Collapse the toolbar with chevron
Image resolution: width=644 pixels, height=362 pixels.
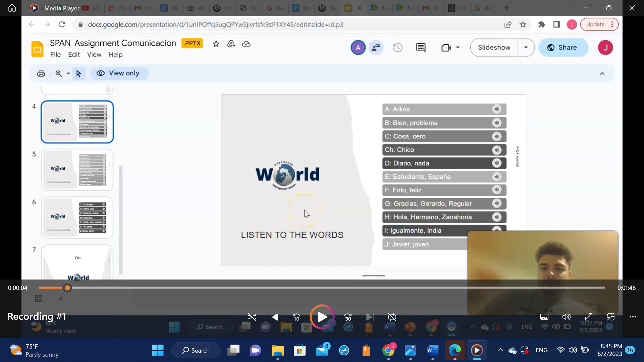[602, 73]
